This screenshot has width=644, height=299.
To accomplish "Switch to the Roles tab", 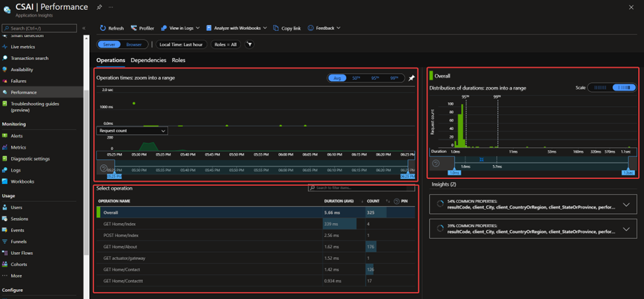I will [178, 60].
